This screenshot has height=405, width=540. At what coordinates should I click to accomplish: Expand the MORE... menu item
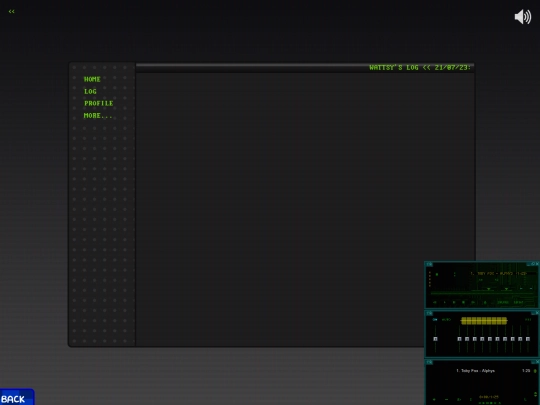pyautogui.click(x=98, y=116)
